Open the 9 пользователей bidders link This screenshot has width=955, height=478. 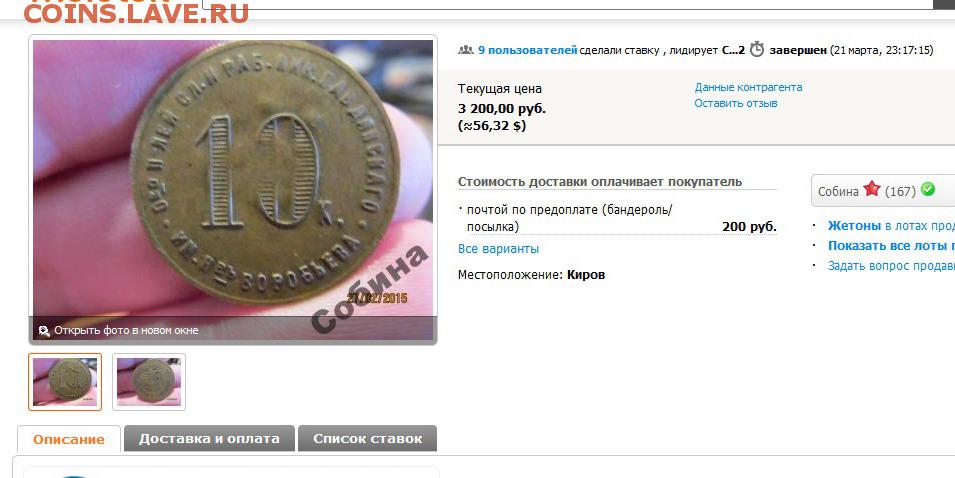[x=527, y=50]
